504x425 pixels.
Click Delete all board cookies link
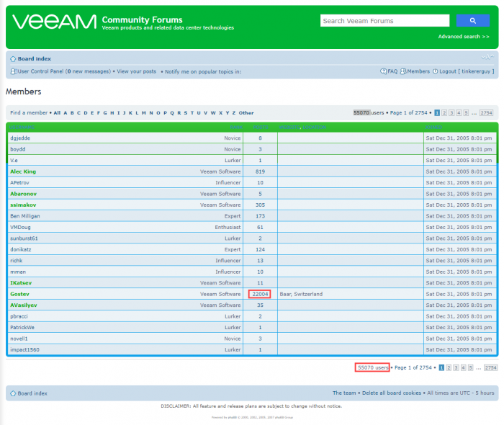click(x=392, y=393)
